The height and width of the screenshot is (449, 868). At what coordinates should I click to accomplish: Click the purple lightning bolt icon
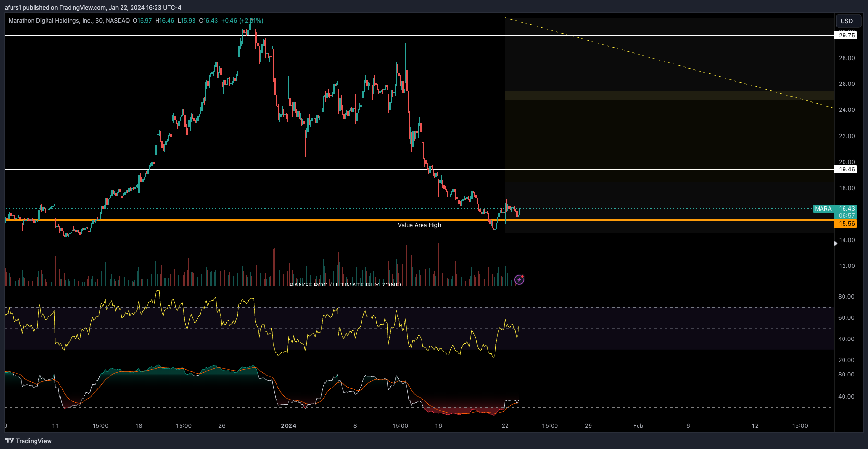pyautogui.click(x=519, y=279)
